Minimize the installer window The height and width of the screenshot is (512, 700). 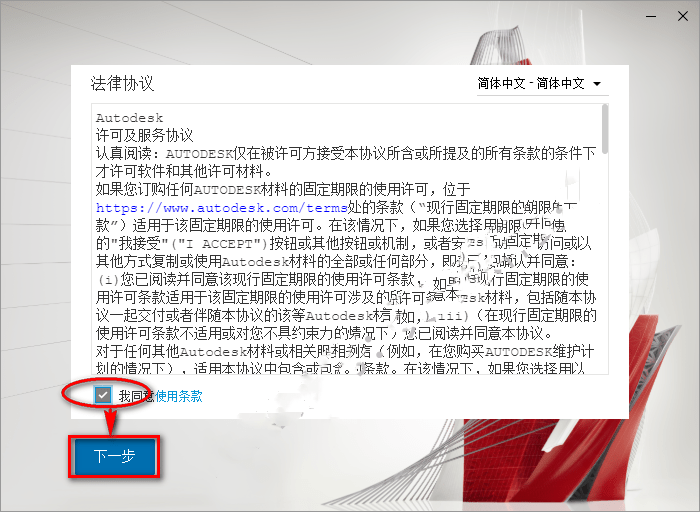[651, 17]
